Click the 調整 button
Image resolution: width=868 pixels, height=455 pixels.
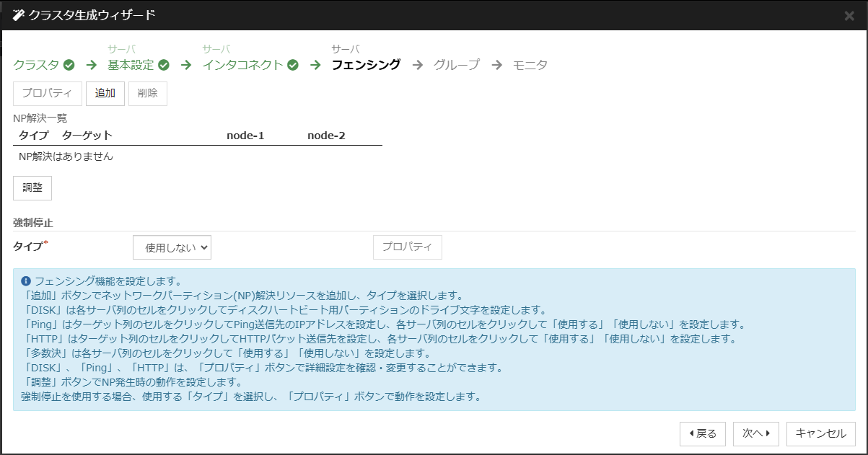32,187
